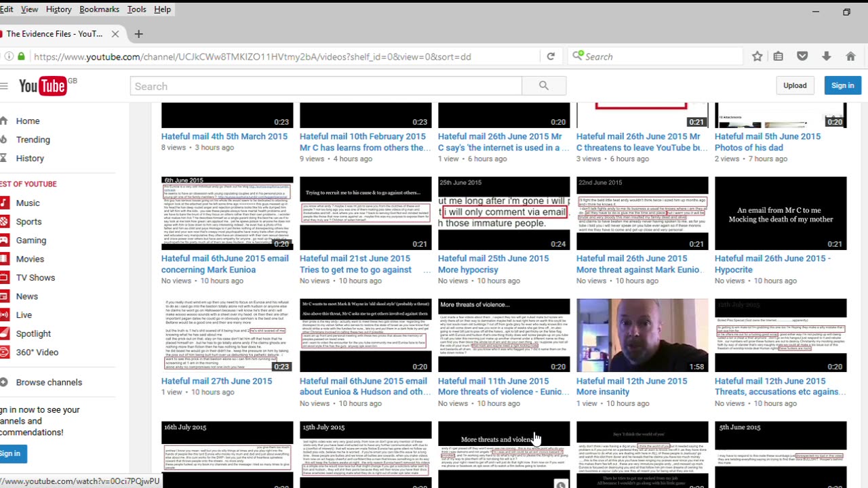Click the green padlock site identity icon
Screen dimensions: 868x488
(21, 57)
